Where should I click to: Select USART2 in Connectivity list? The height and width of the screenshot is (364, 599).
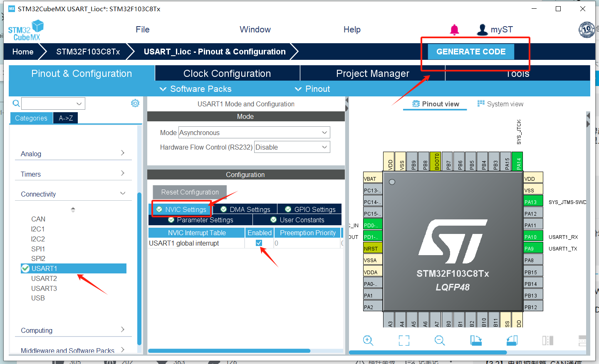44,278
